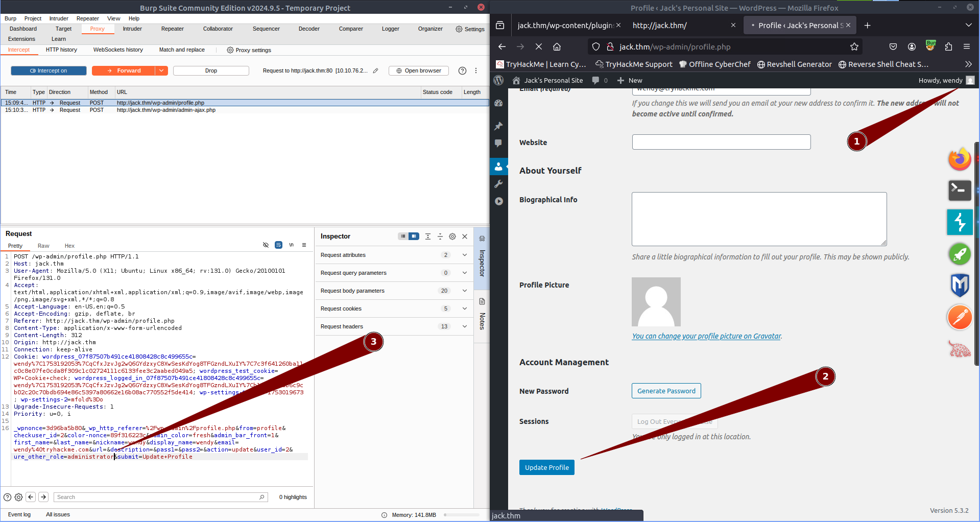The width and height of the screenshot is (980, 522).
Task: Switch request view to Hex
Action: pyautogui.click(x=69, y=246)
